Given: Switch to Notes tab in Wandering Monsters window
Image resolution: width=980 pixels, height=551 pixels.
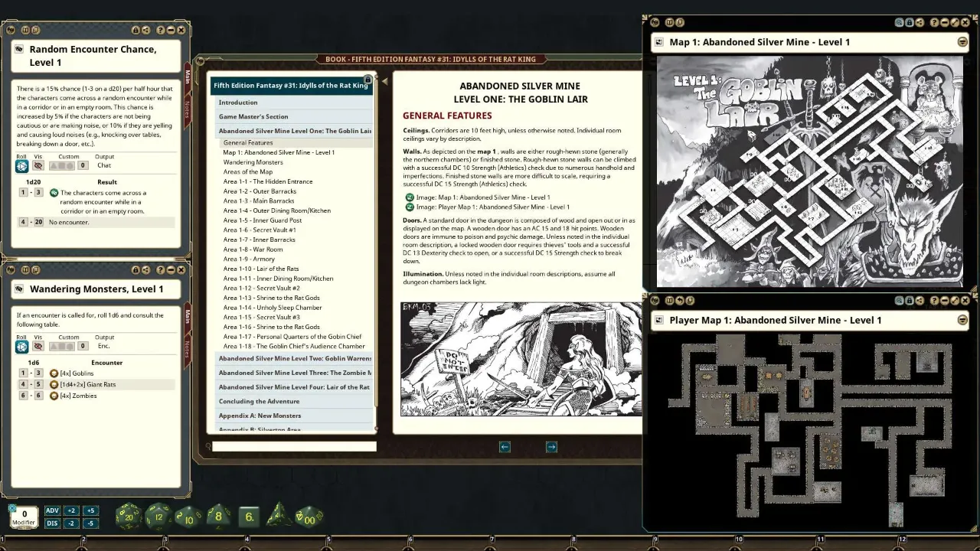Looking at the screenshot, I should tap(186, 350).
